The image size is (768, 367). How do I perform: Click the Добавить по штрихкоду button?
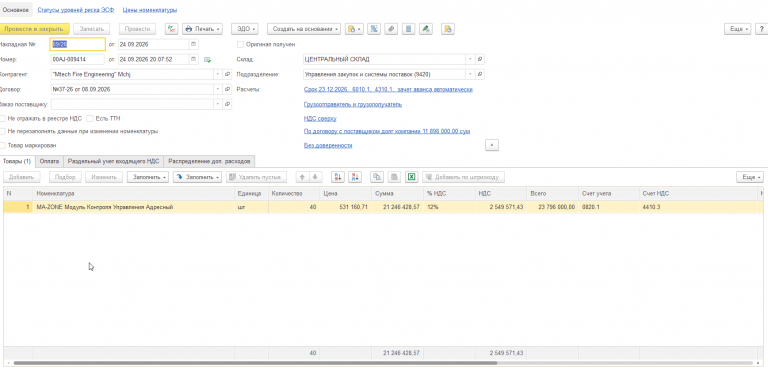click(x=463, y=177)
